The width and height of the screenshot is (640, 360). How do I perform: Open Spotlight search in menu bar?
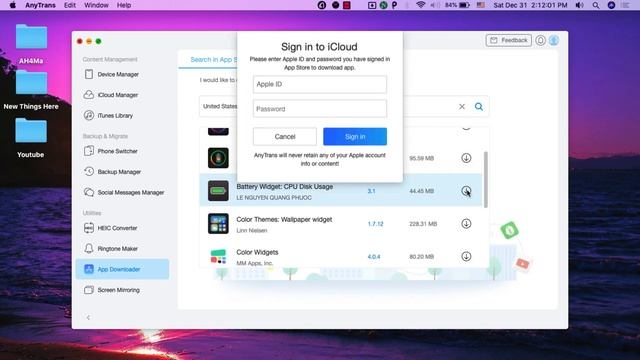596,5
